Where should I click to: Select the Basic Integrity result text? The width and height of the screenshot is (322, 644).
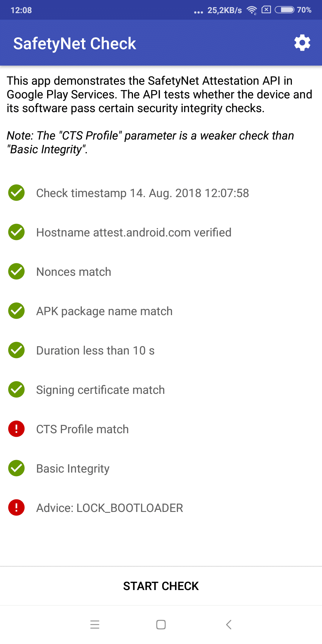point(73,469)
